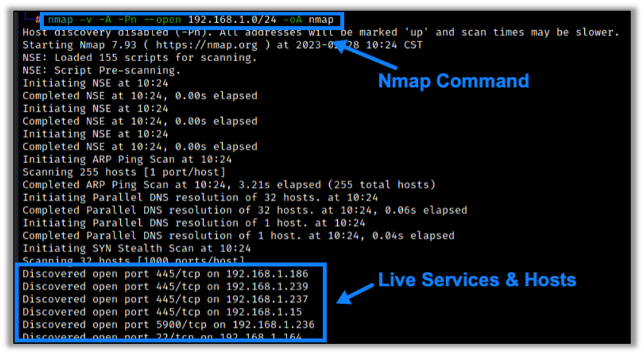
Task: Click open port 445/tcp on 192.168.1.15 line
Action: point(162,312)
